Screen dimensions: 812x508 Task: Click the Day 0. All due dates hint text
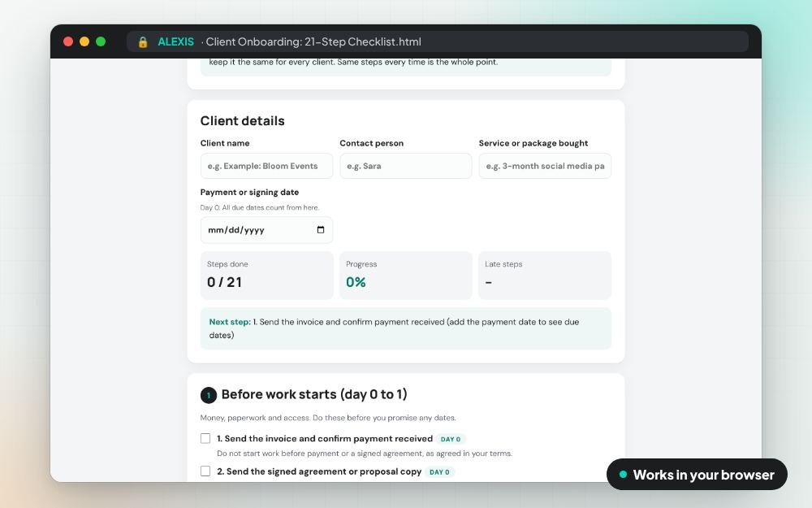click(260, 207)
